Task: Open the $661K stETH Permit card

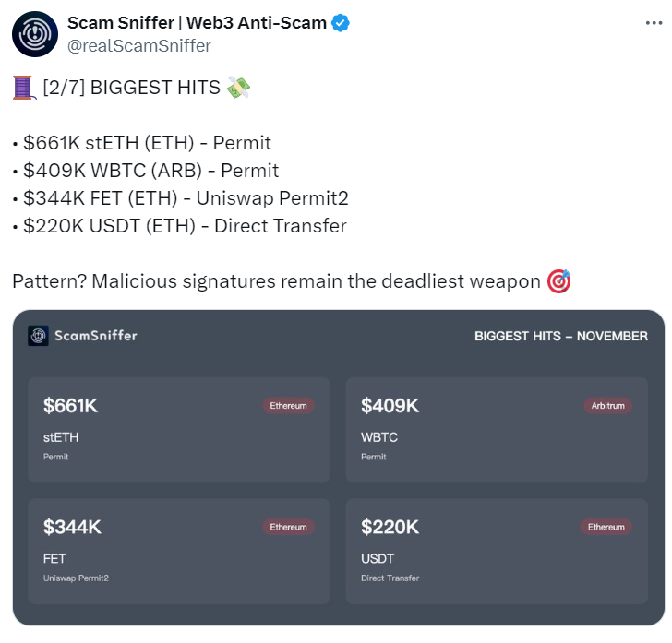Action: pos(179,430)
